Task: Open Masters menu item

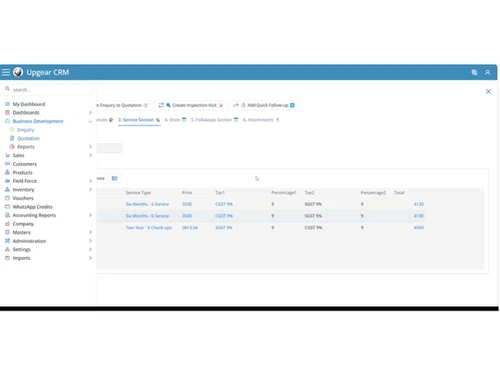Action: [x=21, y=232]
